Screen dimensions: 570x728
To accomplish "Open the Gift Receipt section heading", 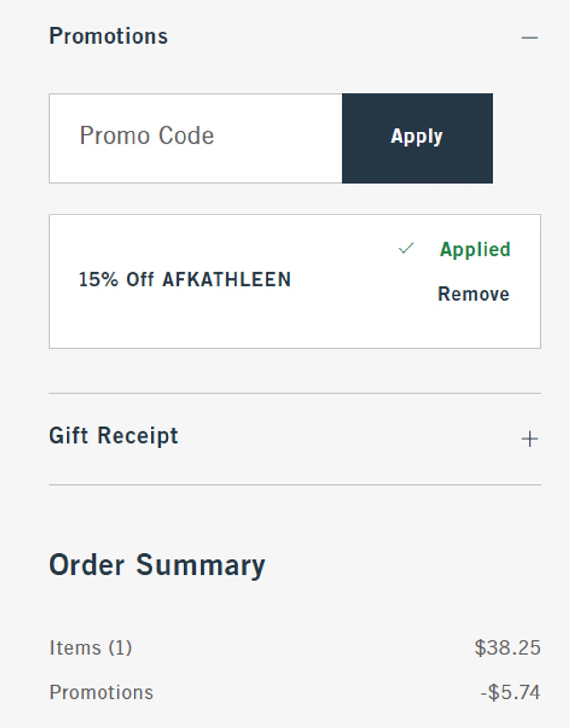I will [114, 435].
